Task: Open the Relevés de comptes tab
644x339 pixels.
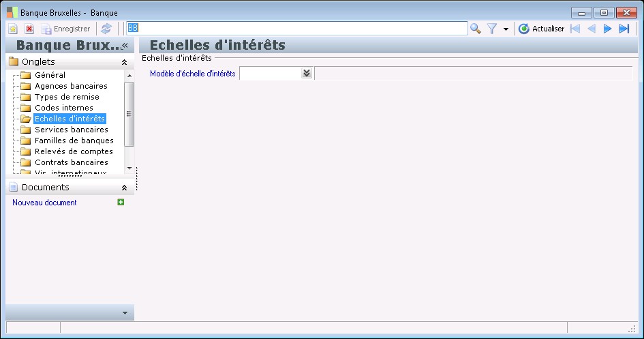Action: tap(74, 151)
